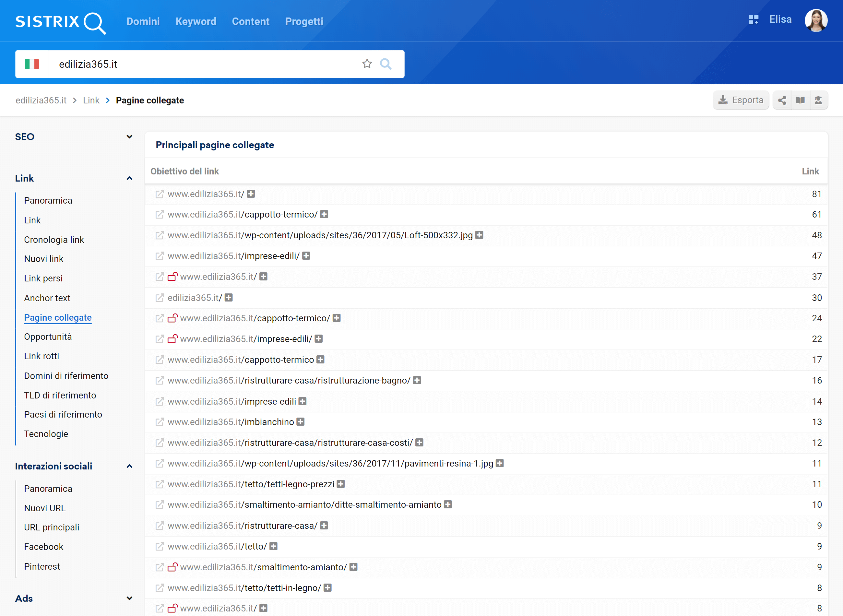The image size is (843, 616).
Task: Click red padlock on cappotto-termico/ with 24 links
Action: pos(172,318)
